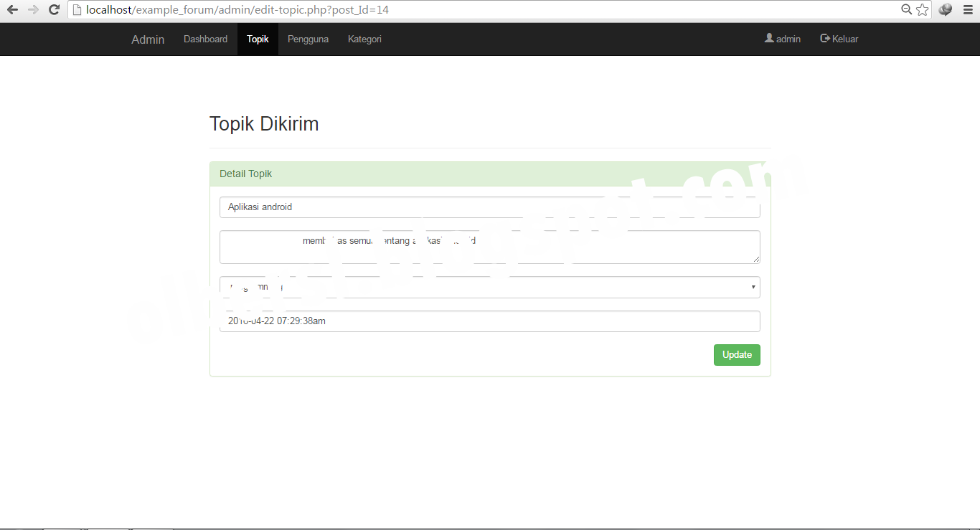This screenshot has width=980, height=530.
Task: Click the browser back arrow
Action: [x=11, y=9]
